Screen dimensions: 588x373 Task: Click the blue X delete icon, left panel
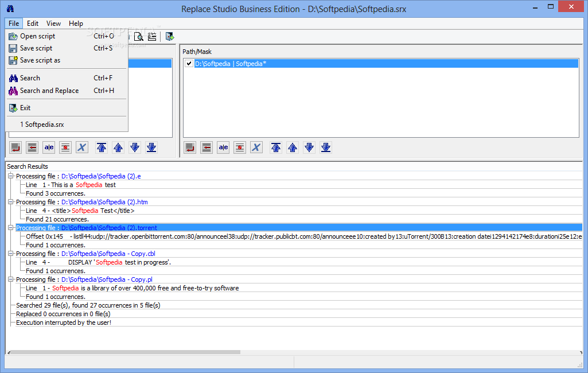coord(82,147)
